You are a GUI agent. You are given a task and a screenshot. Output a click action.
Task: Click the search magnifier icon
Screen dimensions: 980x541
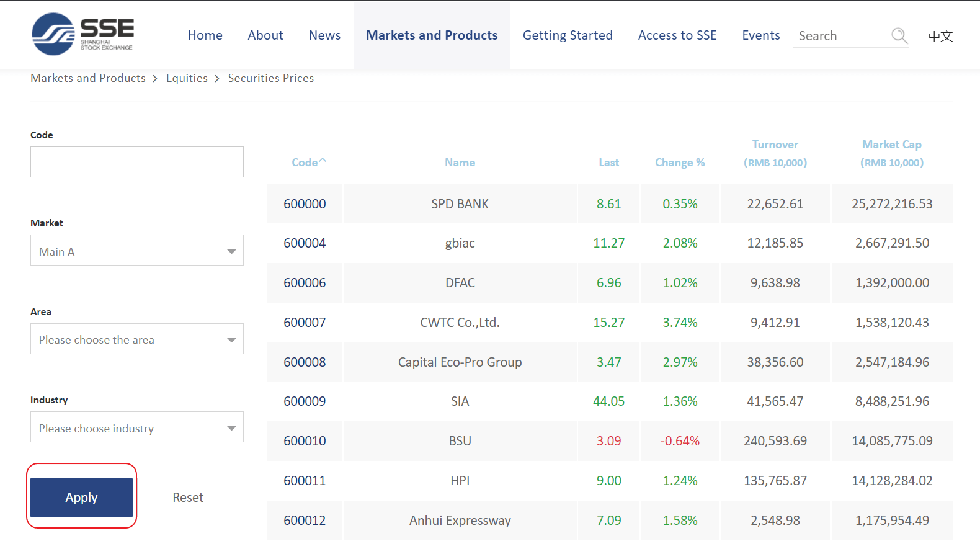[x=899, y=36]
